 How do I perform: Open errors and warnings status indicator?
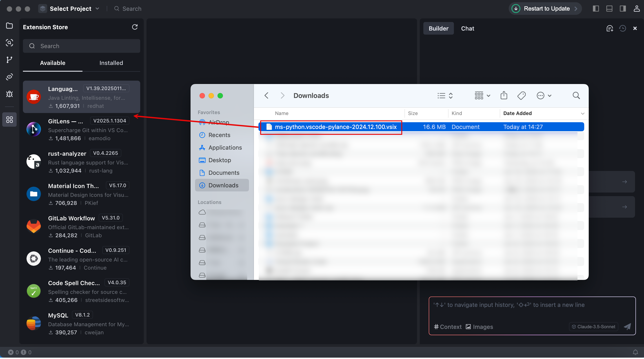pyautogui.click(x=20, y=352)
